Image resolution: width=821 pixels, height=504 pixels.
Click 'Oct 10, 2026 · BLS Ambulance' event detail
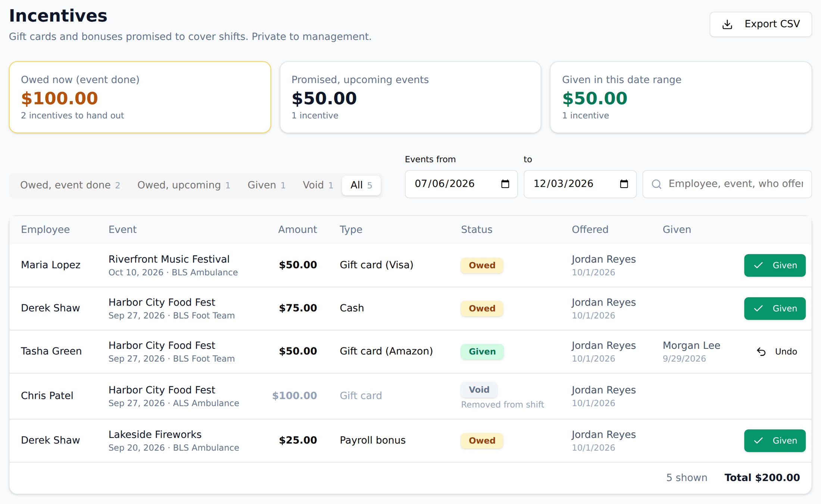pyautogui.click(x=173, y=272)
